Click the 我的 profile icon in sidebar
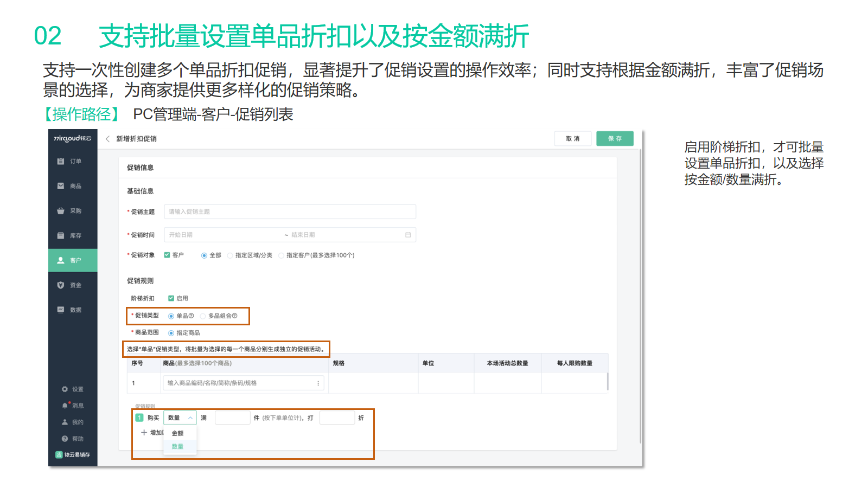The image size is (868, 488). [65, 422]
